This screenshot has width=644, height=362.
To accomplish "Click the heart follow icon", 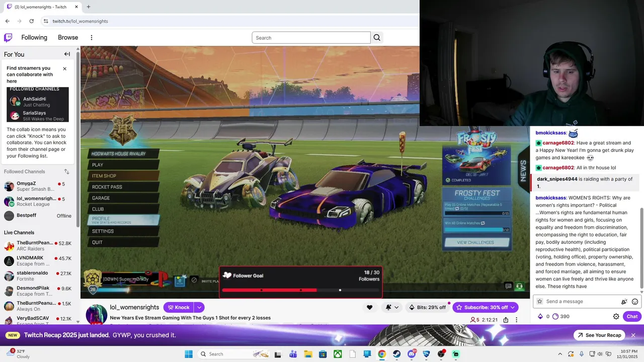I will [x=369, y=307].
